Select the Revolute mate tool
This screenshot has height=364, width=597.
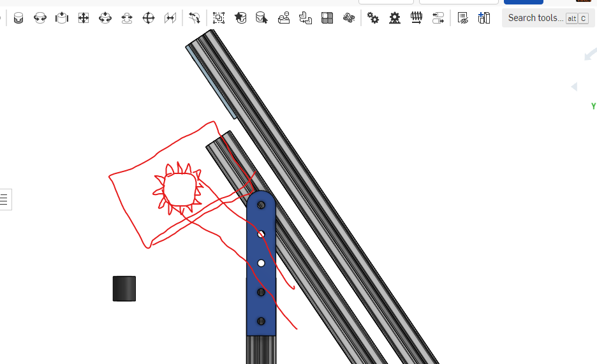click(x=40, y=18)
